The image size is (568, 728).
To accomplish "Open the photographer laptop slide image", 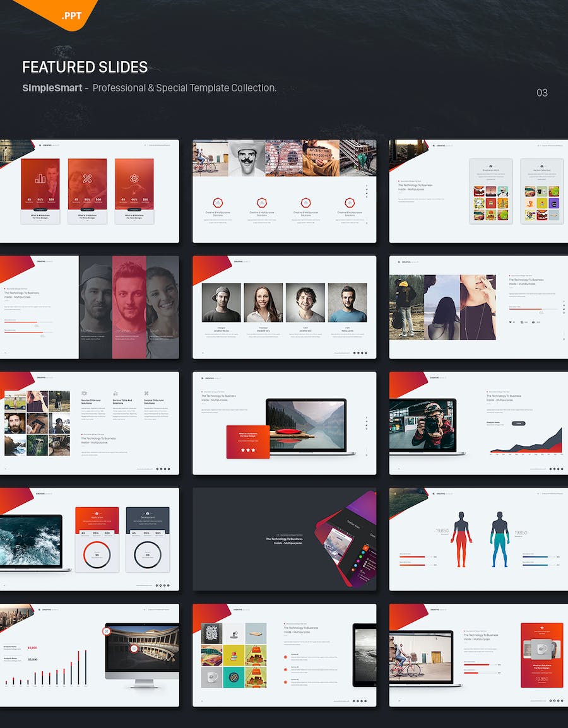I will [422, 424].
